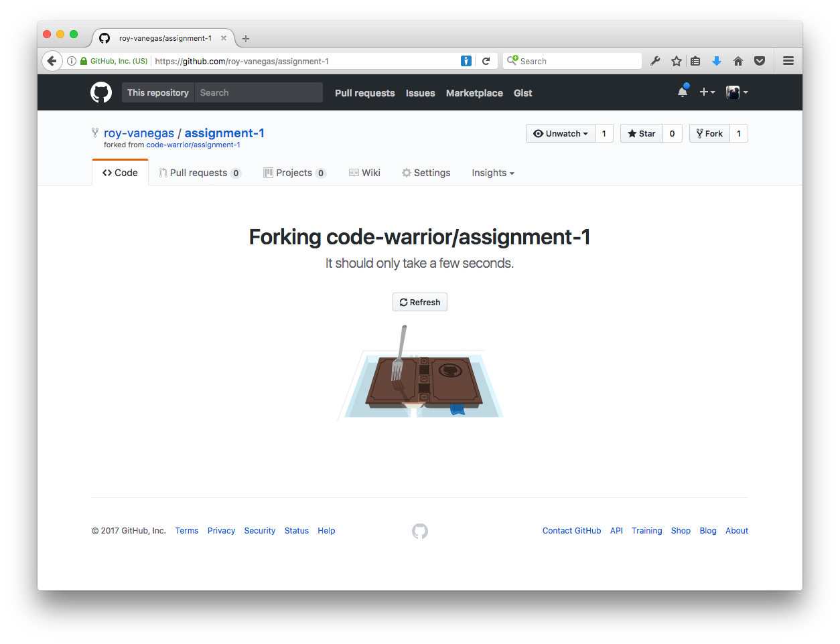Open the notifications bell
Image resolution: width=840 pixels, height=644 pixels.
[683, 92]
